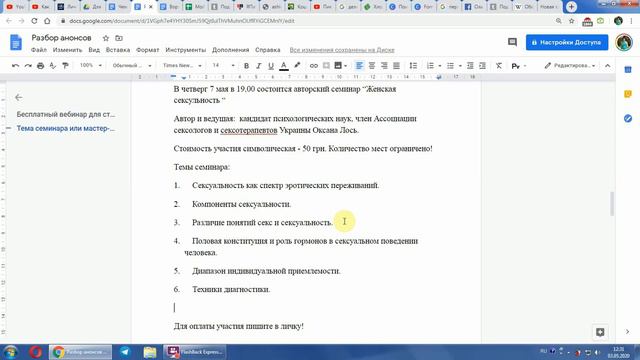Justify the paragraph text
Image resolution: width=640 pixels, height=360 pixels.
point(396,66)
